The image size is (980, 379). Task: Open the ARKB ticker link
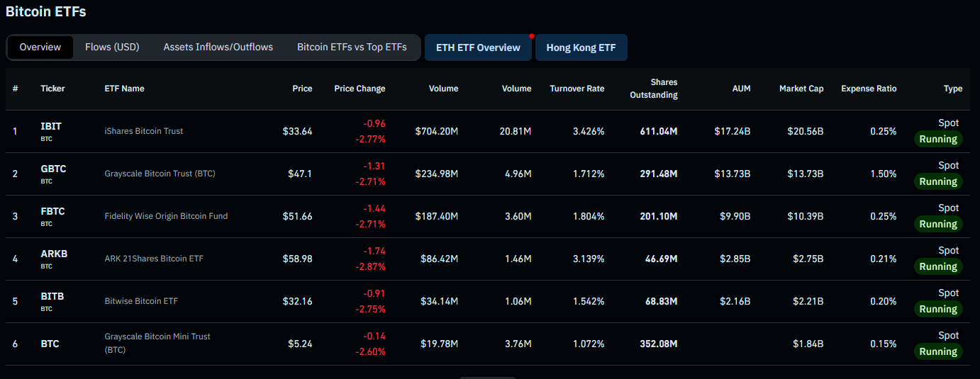(x=54, y=254)
